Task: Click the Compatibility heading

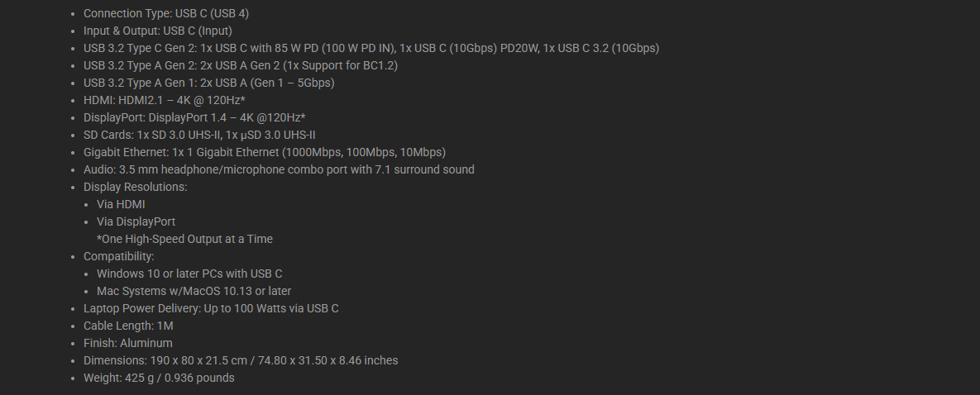Action: click(x=119, y=257)
